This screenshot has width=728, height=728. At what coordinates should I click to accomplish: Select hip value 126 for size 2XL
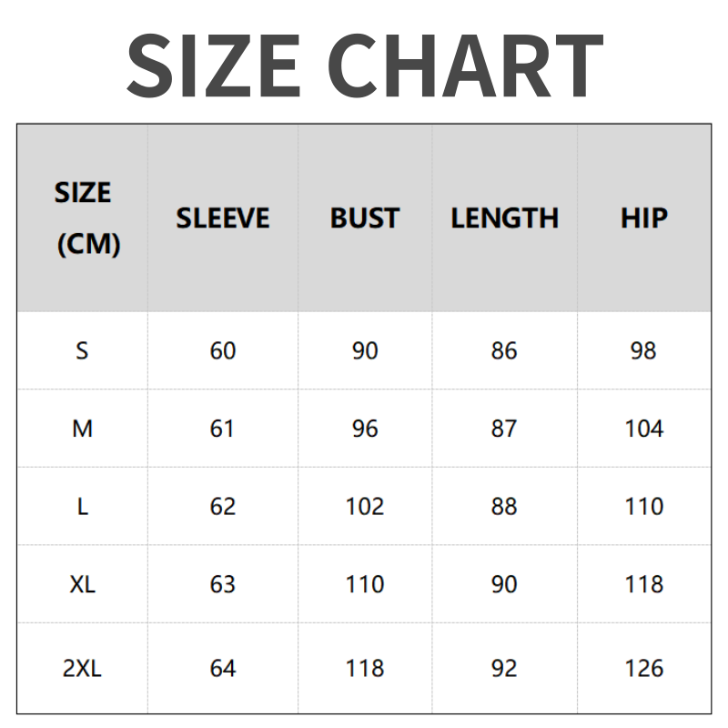click(x=643, y=669)
